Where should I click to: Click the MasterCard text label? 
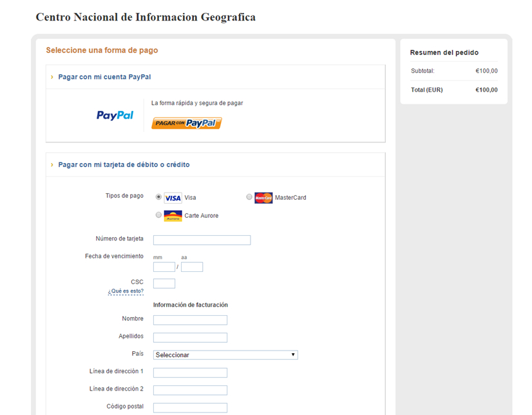point(290,197)
